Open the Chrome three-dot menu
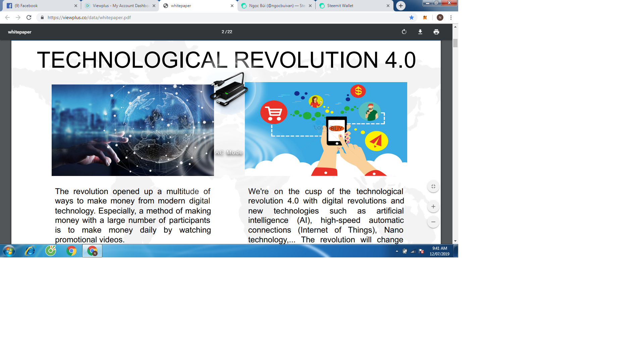The image size is (644, 362). pyautogui.click(x=451, y=17)
